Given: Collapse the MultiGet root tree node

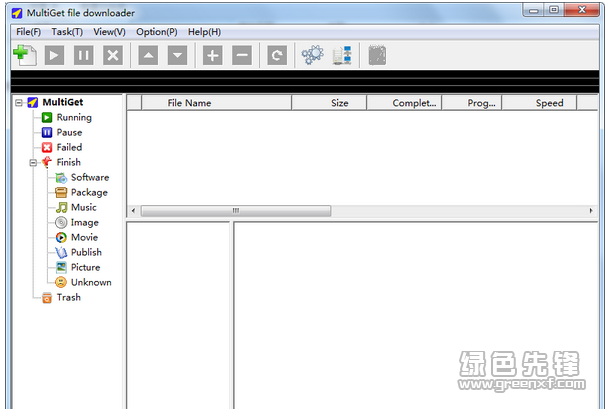Looking at the screenshot, I should click(19, 103).
